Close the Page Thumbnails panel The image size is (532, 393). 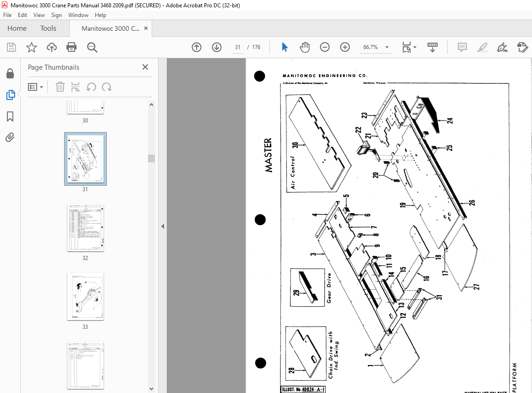coord(145,67)
